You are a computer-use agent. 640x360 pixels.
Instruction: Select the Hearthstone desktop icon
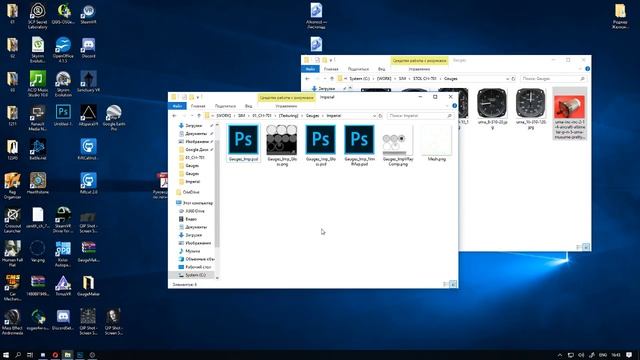[38, 184]
